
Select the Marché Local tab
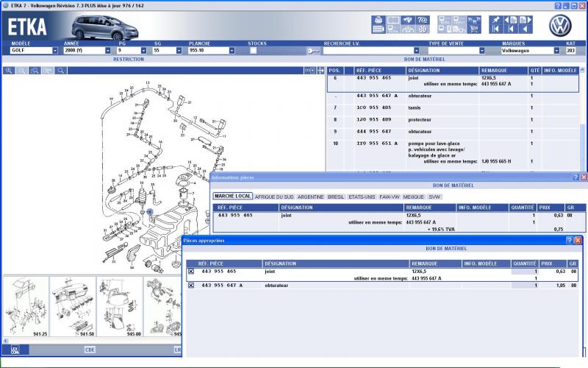[x=232, y=197]
